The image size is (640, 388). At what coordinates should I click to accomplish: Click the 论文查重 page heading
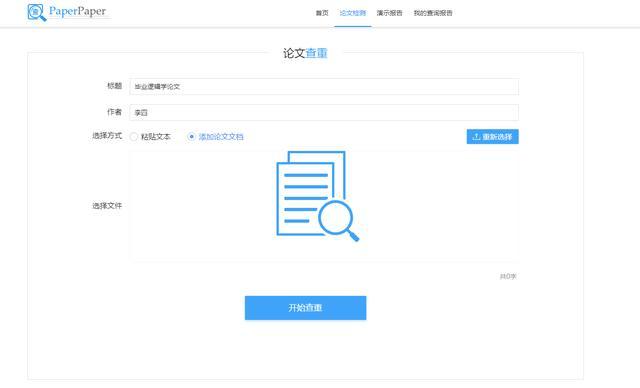(x=305, y=53)
